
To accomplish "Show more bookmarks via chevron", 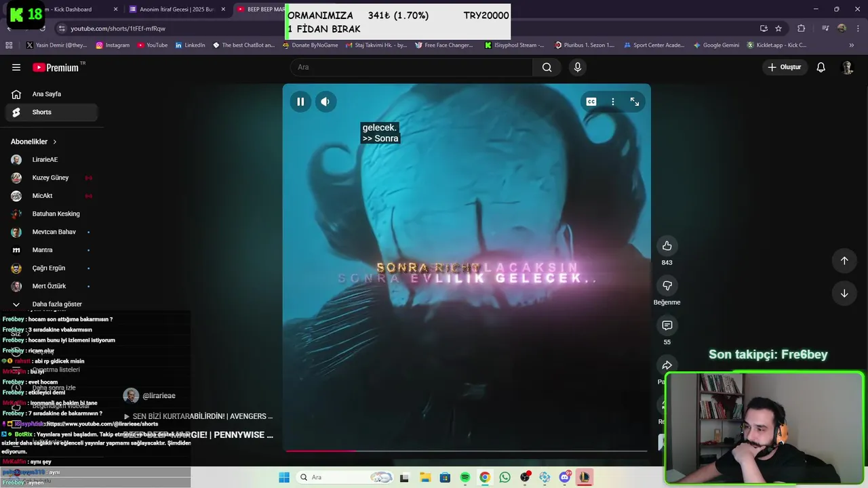I will (852, 45).
